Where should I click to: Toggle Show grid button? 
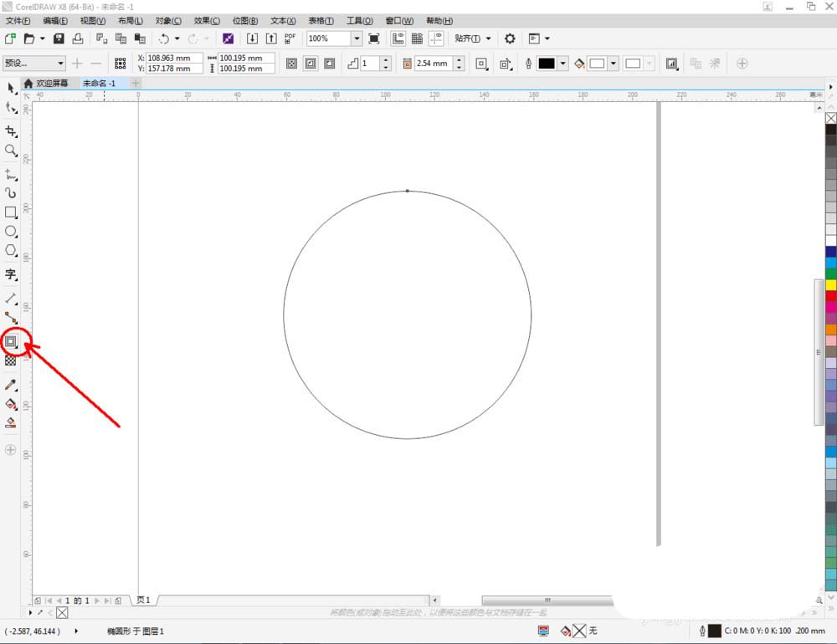click(x=417, y=38)
